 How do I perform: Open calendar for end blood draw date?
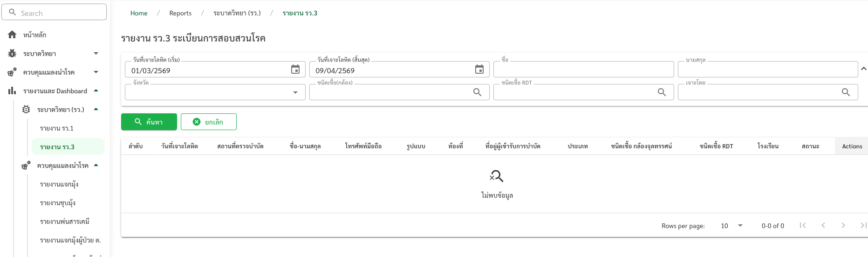(479, 69)
